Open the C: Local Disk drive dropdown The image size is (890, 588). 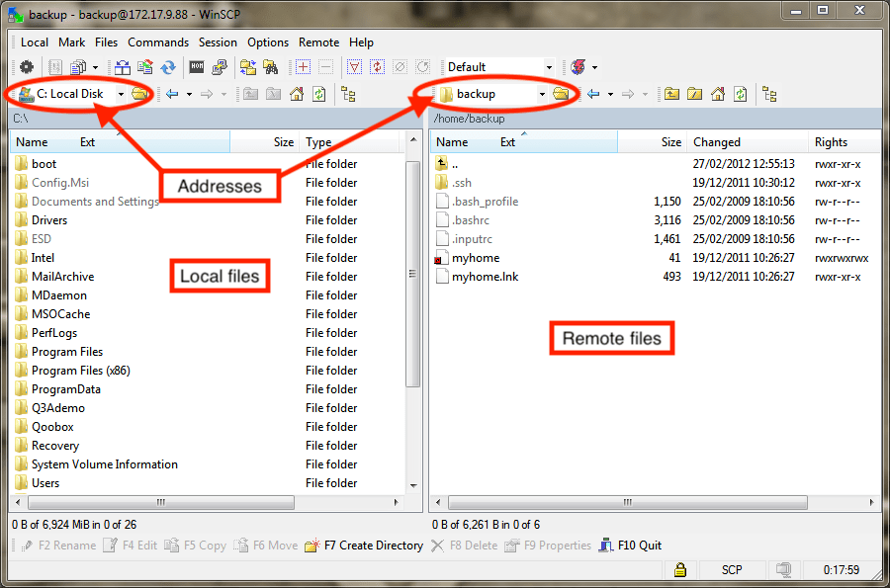tap(123, 94)
